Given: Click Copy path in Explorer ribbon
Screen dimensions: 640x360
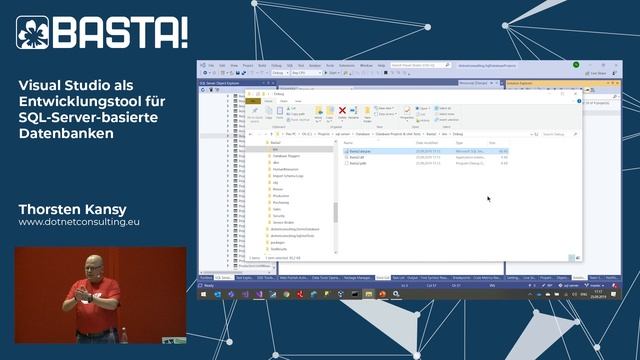Looking at the screenshot, I should coord(296,114).
